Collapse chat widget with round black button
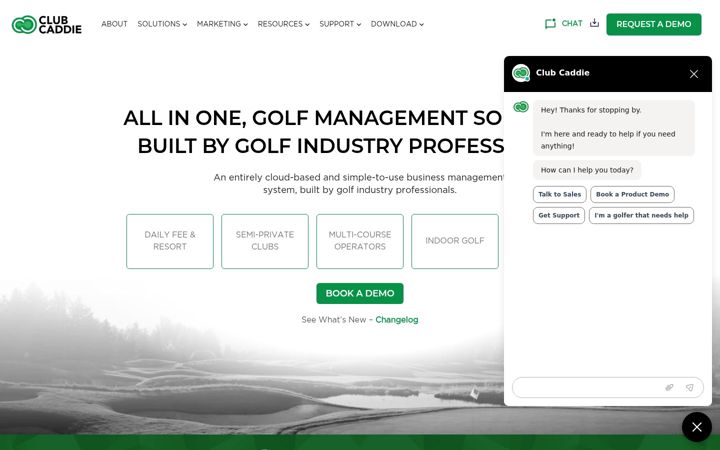Screen dimensions: 720x450 click(x=697, y=427)
